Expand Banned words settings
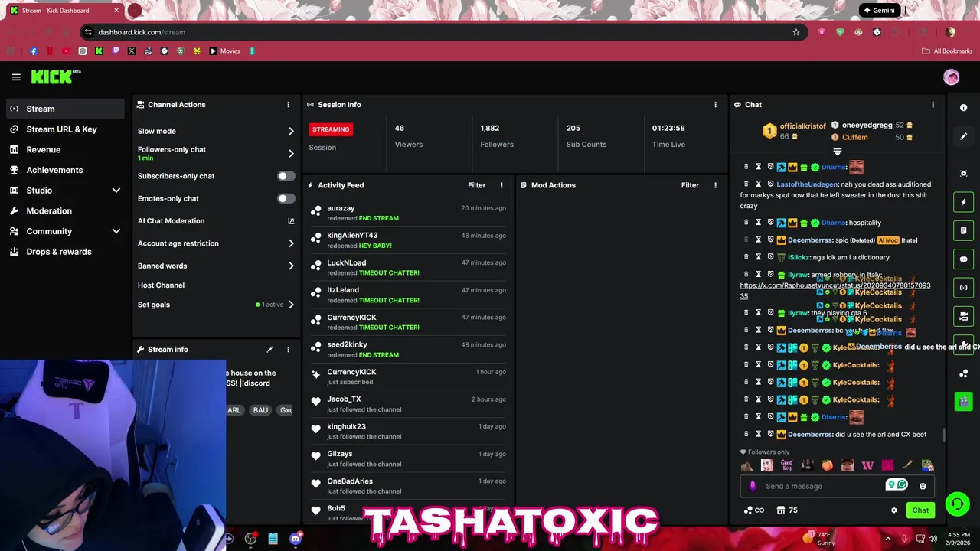The height and width of the screenshot is (551, 980). point(291,266)
